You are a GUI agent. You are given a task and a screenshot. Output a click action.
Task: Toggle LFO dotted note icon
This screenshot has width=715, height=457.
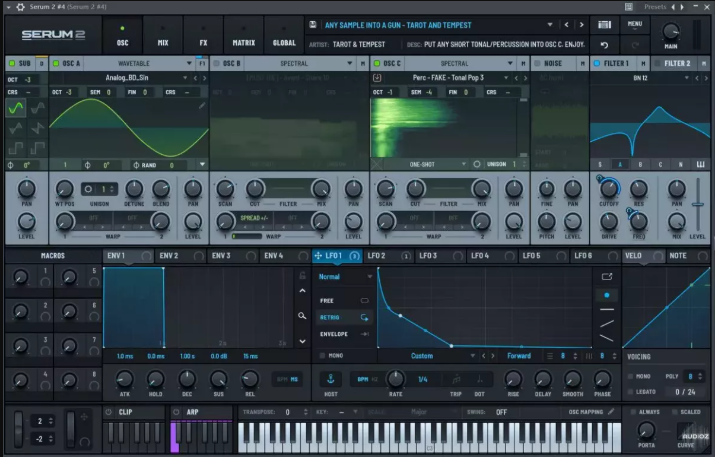pos(480,379)
